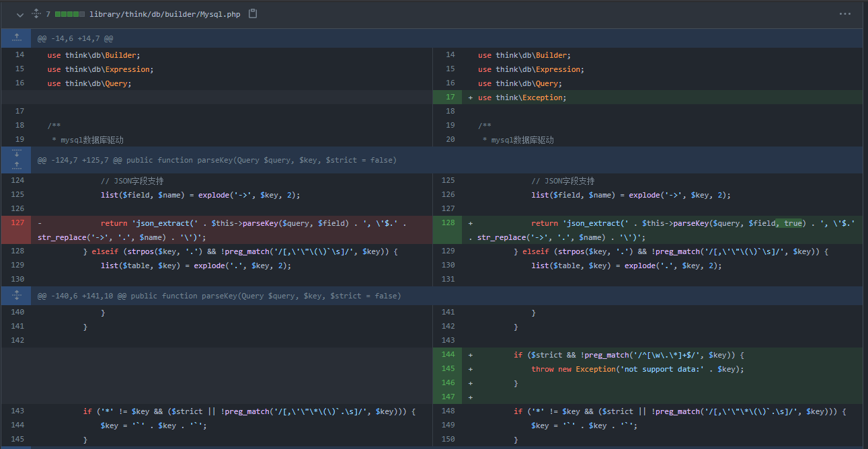Select the @@ -14,6 +14,7 @@ hunk header text
The height and width of the screenshot is (449, 868).
pos(75,39)
